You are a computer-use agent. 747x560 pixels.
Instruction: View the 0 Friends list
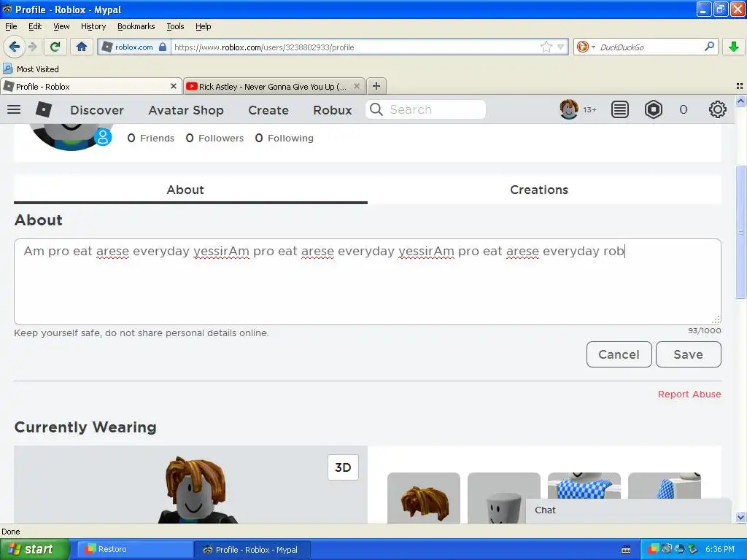coord(150,138)
